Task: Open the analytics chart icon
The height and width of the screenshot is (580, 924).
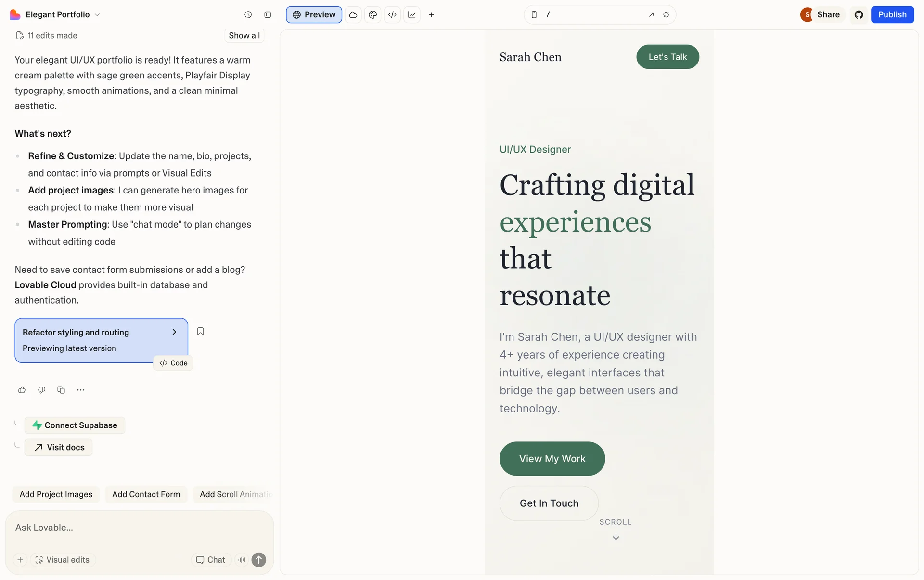Action: click(412, 14)
